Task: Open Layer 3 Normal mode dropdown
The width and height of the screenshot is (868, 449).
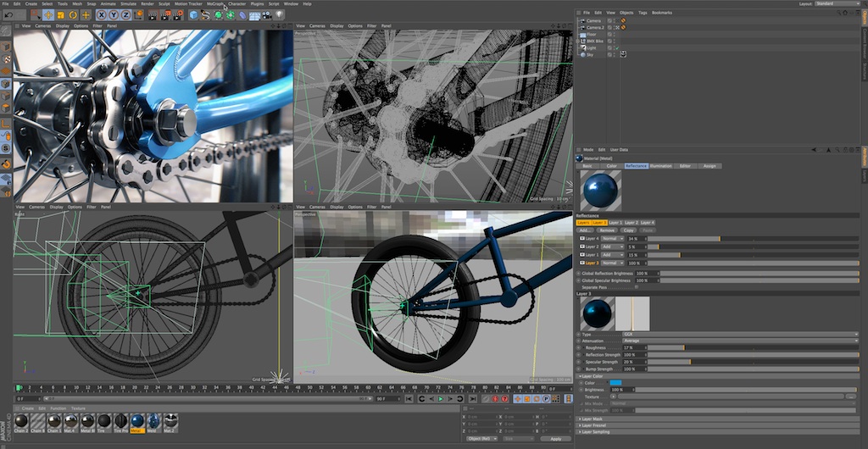Action: (x=612, y=263)
